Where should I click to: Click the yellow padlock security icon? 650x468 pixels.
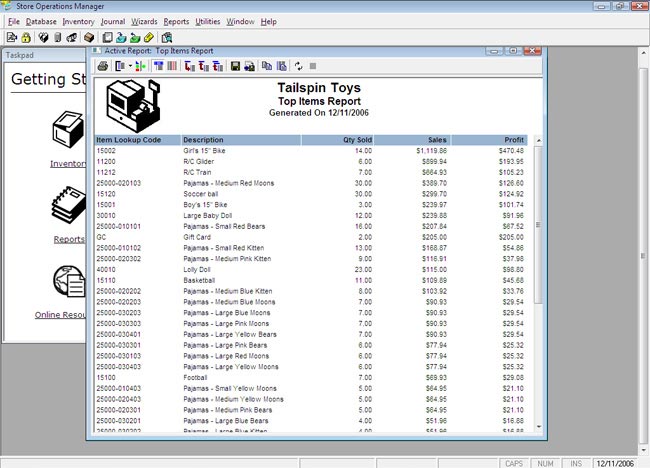coord(26,38)
